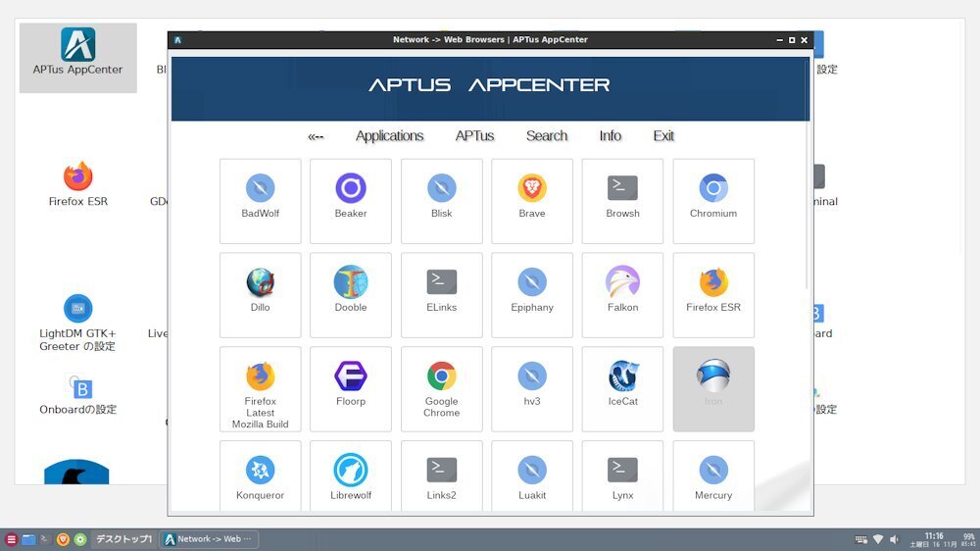Go back using the «-- arrow link
The height and width of the screenshot is (551, 980).
[316, 136]
